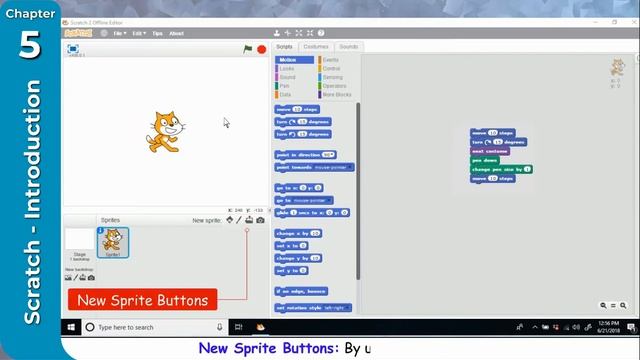
Task: Click the blocks palette vertical scrollbar
Action: (358, 191)
